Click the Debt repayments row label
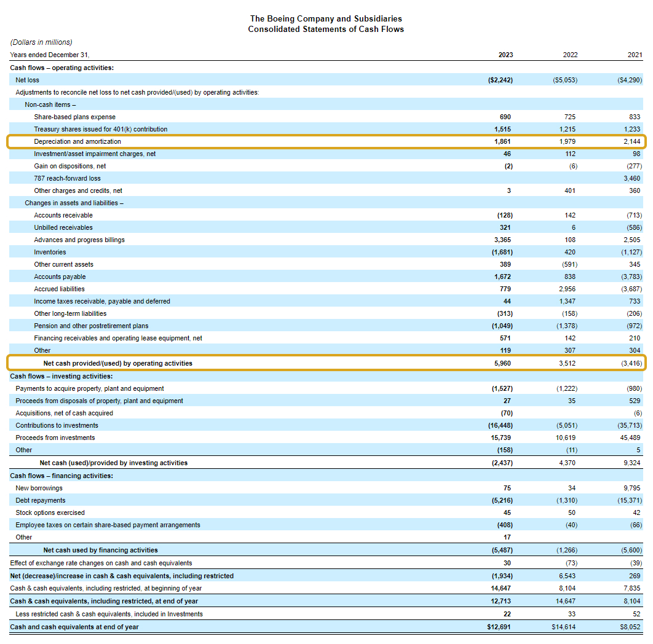Screen dimensions: 653x644 [39, 500]
